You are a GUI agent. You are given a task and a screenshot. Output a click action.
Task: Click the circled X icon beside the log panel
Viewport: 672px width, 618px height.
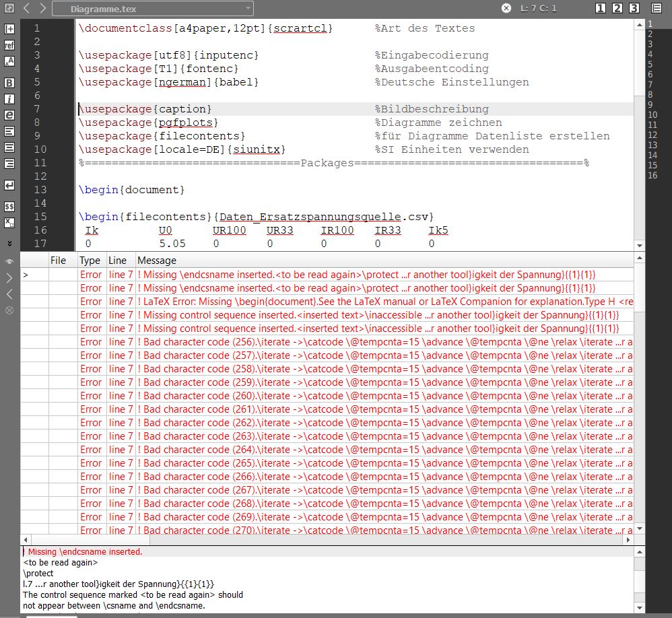(x=9, y=310)
